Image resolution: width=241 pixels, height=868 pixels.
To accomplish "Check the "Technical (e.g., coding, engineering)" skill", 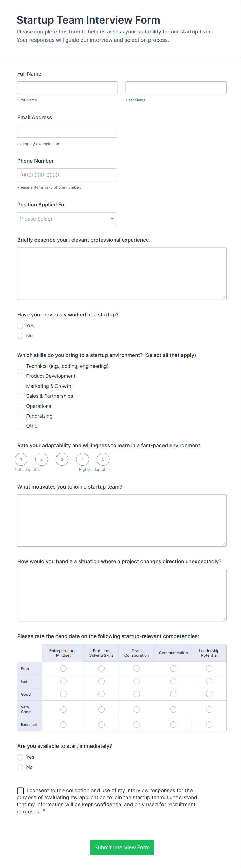I will [x=20, y=366].
